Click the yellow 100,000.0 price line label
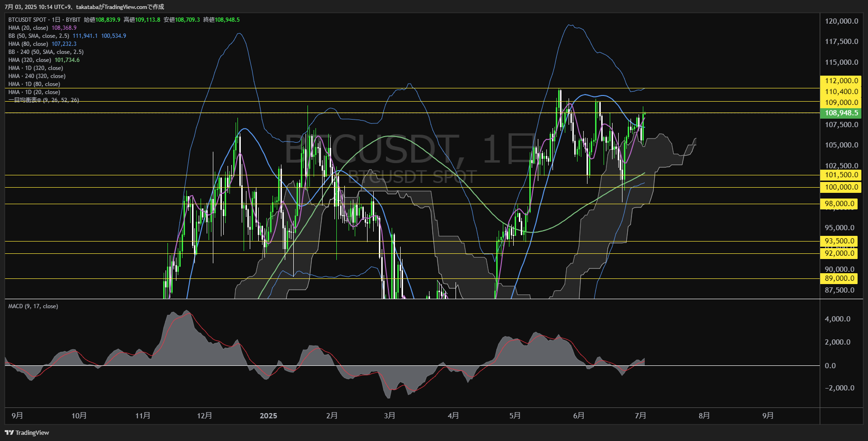The width and height of the screenshot is (868, 441). [x=841, y=187]
